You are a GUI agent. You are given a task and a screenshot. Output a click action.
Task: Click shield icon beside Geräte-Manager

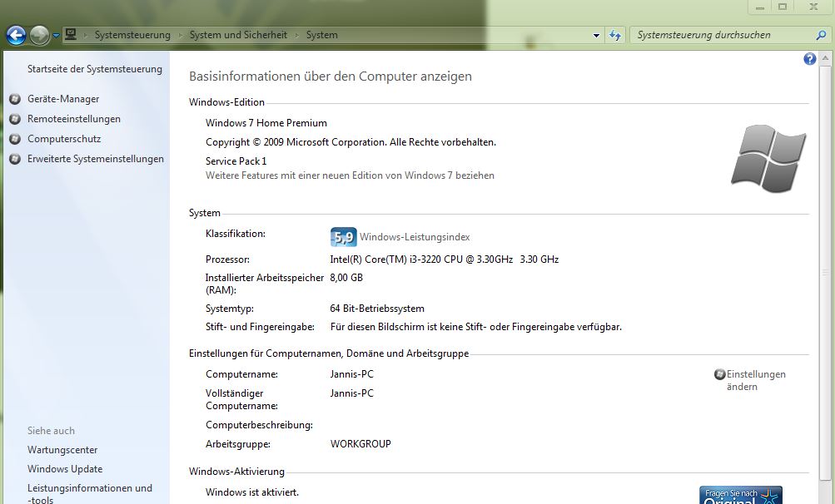(x=16, y=99)
